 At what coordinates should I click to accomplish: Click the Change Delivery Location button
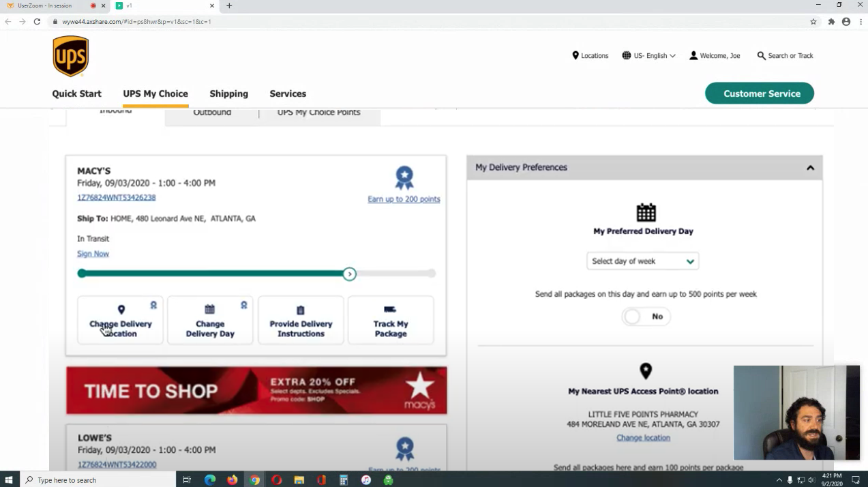[x=121, y=320]
